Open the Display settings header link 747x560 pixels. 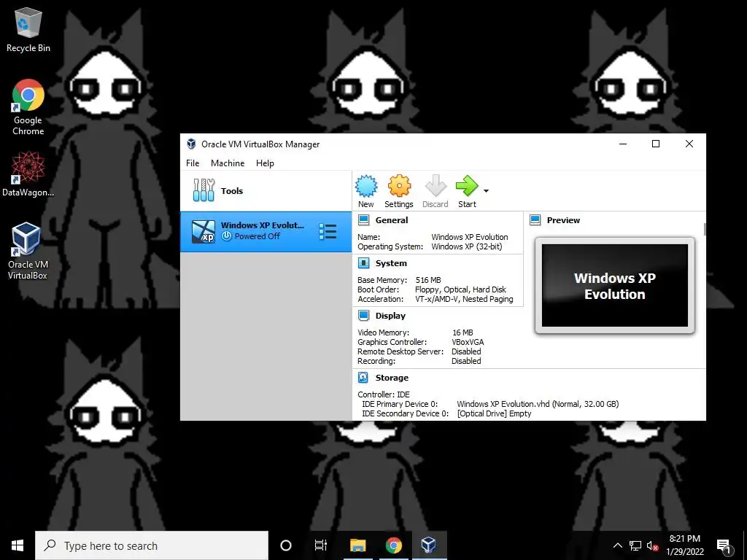click(390, 316)
